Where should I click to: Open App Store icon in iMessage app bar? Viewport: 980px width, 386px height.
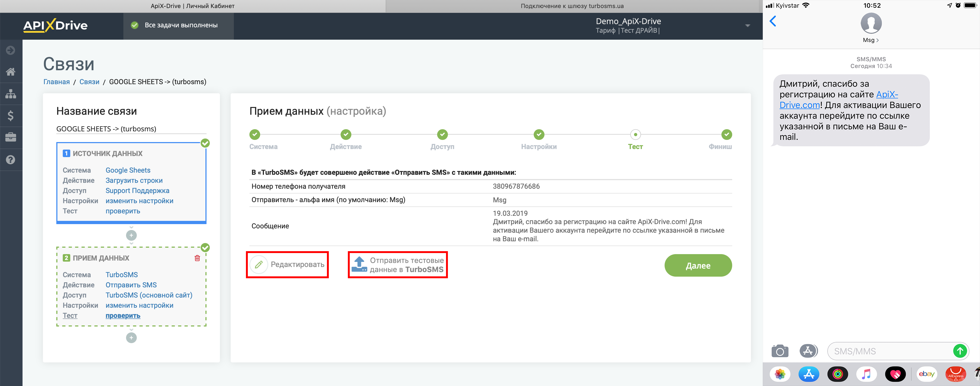(x=808, y=374)
